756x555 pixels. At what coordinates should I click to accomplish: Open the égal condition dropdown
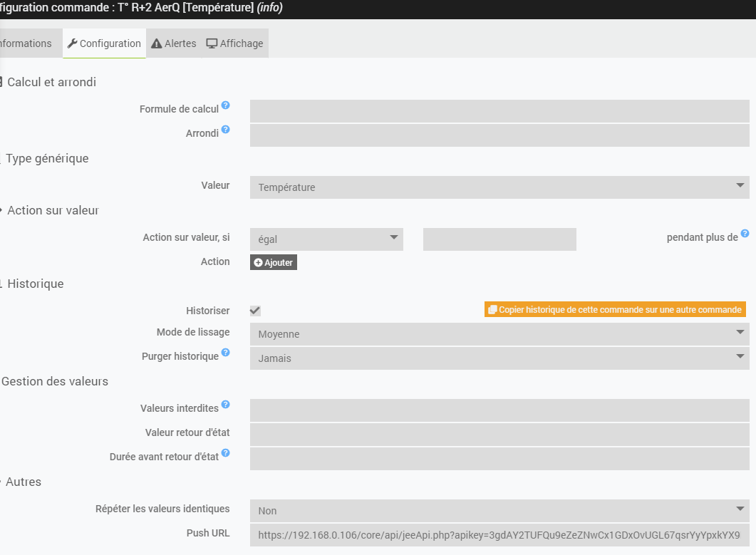pyautogui.click(x=326, y=239)
